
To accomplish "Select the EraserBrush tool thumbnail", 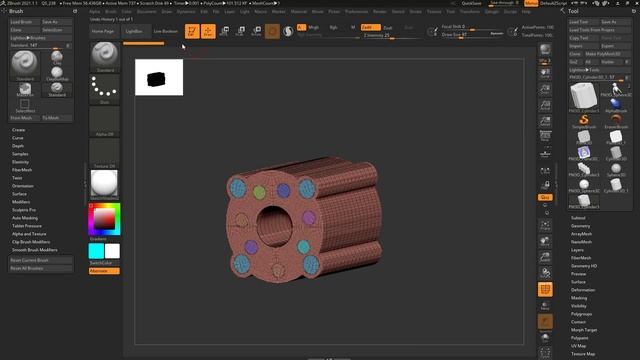I will (x=616, y=121).
